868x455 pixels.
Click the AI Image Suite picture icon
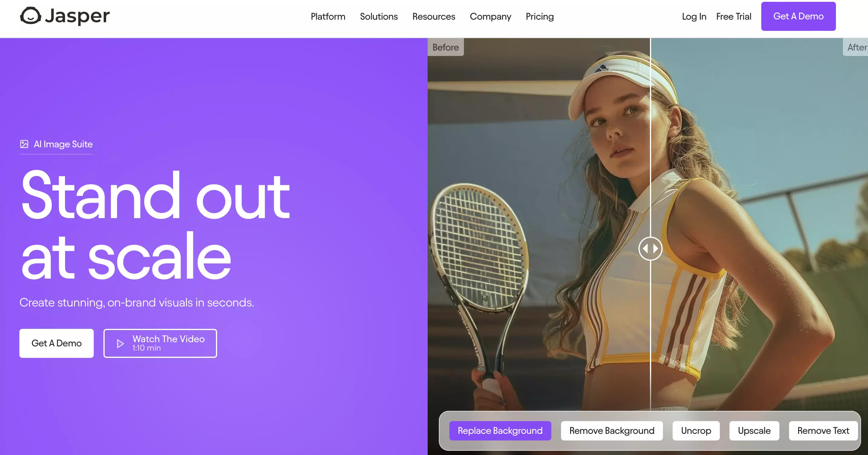tap(24, 144)
